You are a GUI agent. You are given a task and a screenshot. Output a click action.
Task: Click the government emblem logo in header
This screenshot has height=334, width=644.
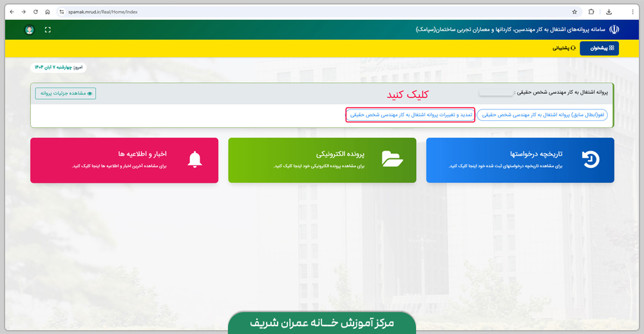point(614,30)
